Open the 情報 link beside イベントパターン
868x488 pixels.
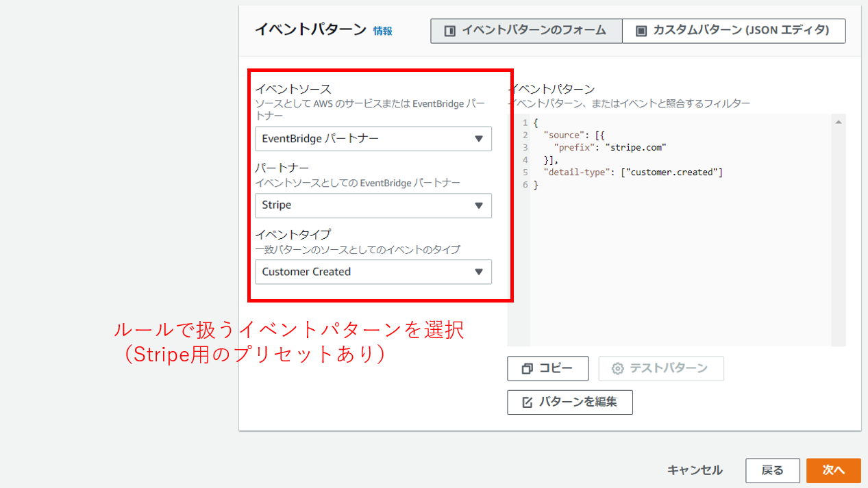(383, 31)
